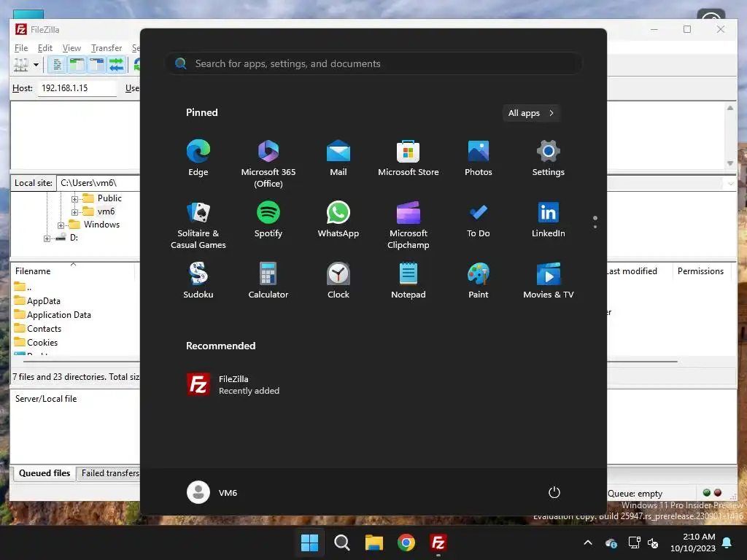747x560 pixels.
Task: Switch to Failed transfers tab
Action: pyautogui.click(x=110, y=473)
